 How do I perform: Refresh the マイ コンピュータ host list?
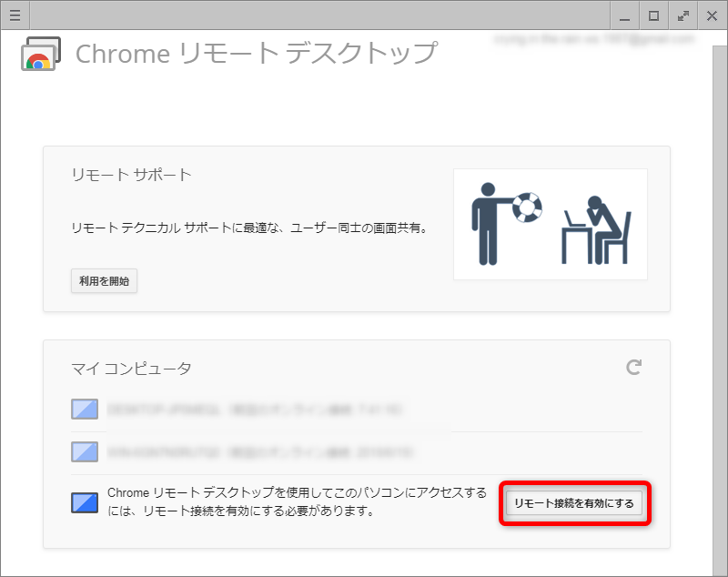coord(633,367)
